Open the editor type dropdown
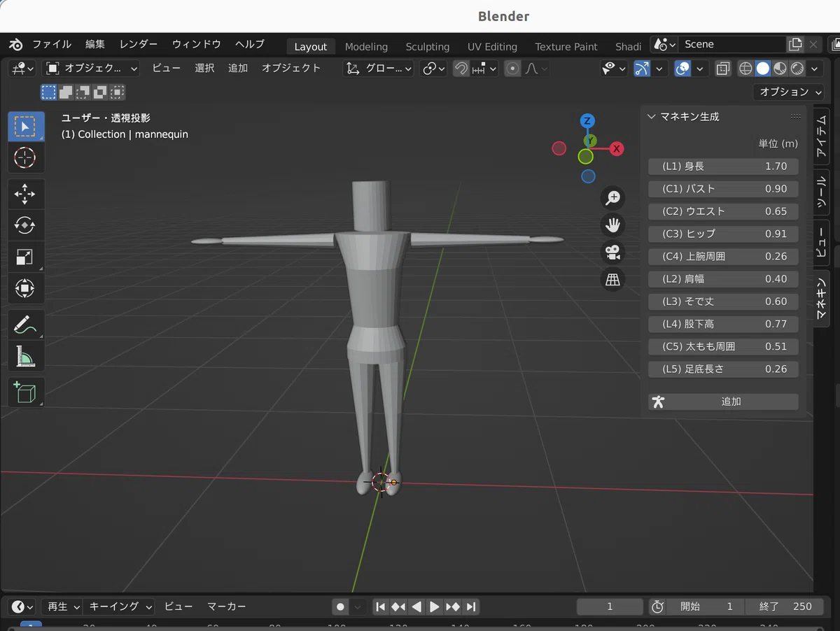The image size is (840, 631). pyautogui.click(x=21, y=69)
